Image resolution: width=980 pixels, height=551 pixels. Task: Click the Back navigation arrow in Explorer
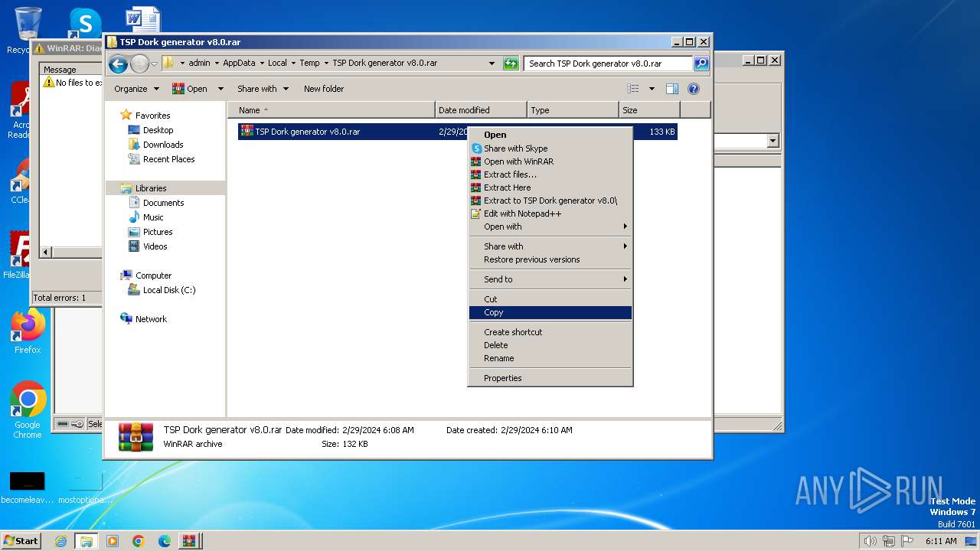[x=118, y=64]
